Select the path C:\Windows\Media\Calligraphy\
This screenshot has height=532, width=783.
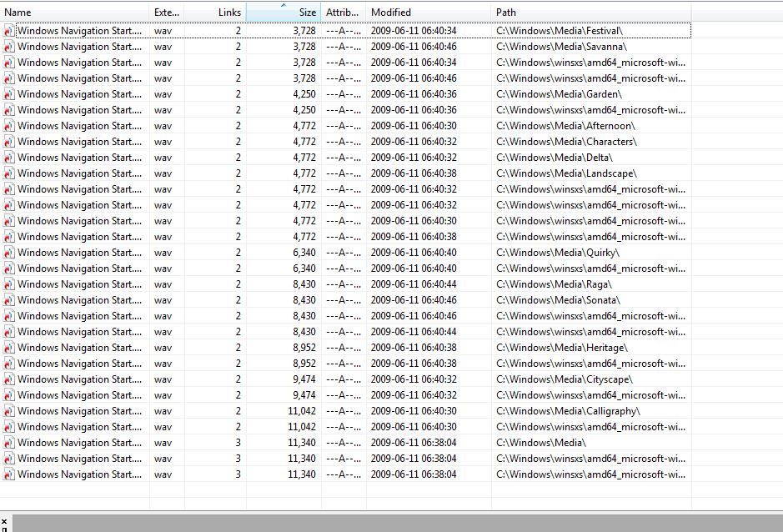click(568, 411)
